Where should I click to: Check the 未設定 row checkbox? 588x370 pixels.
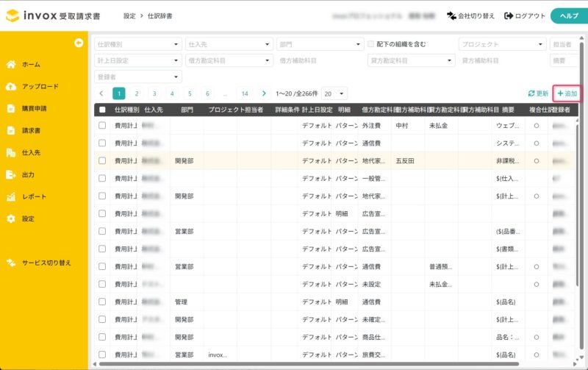tap(102, 284)
